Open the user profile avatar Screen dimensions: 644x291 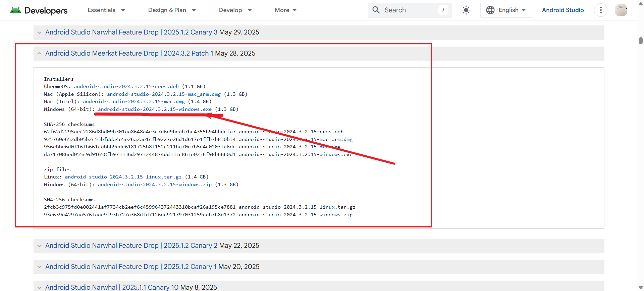tap(621, 10)
